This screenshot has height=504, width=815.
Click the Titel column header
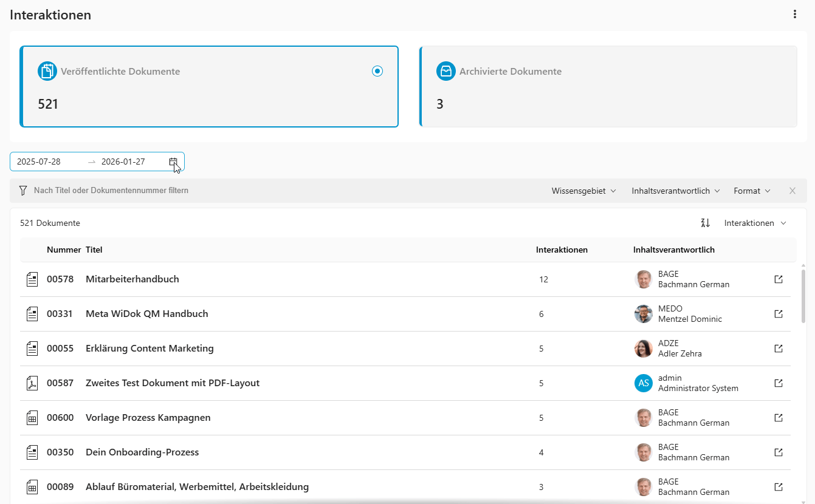pyautogui.click(x=94, y=250)
